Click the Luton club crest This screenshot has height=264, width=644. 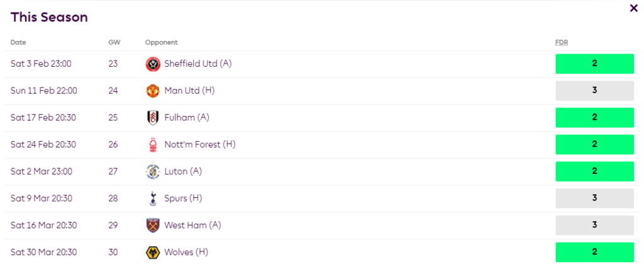pos(153,171)
